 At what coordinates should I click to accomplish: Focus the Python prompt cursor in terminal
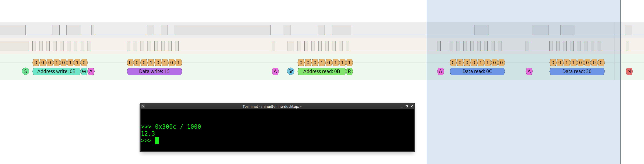pyautogui.click(x=157, y=141)
